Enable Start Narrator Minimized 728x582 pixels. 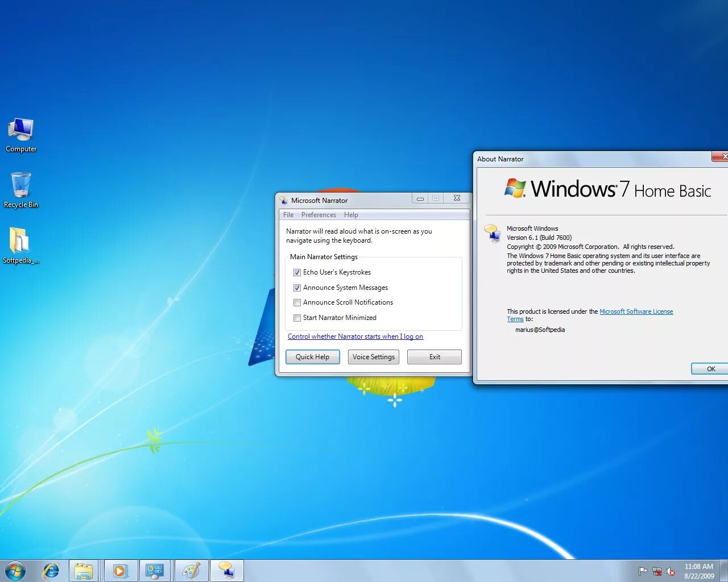pos(297,318)
